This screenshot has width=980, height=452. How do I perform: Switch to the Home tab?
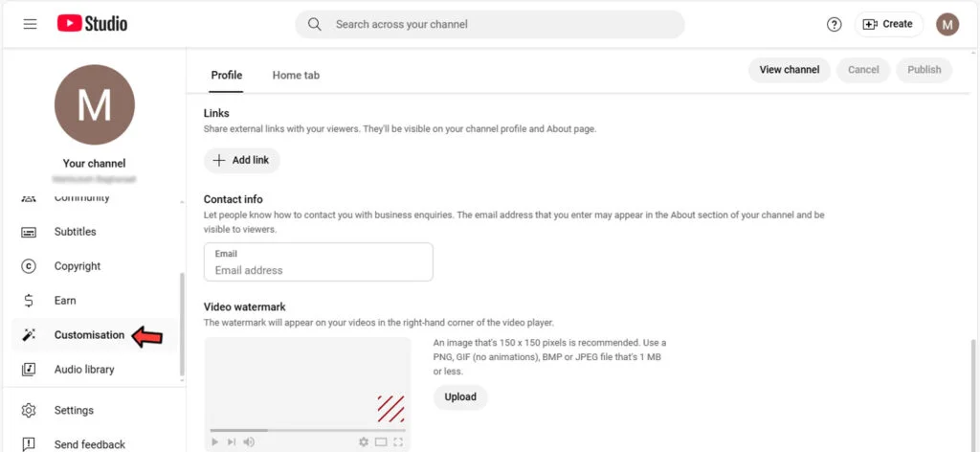296,75
